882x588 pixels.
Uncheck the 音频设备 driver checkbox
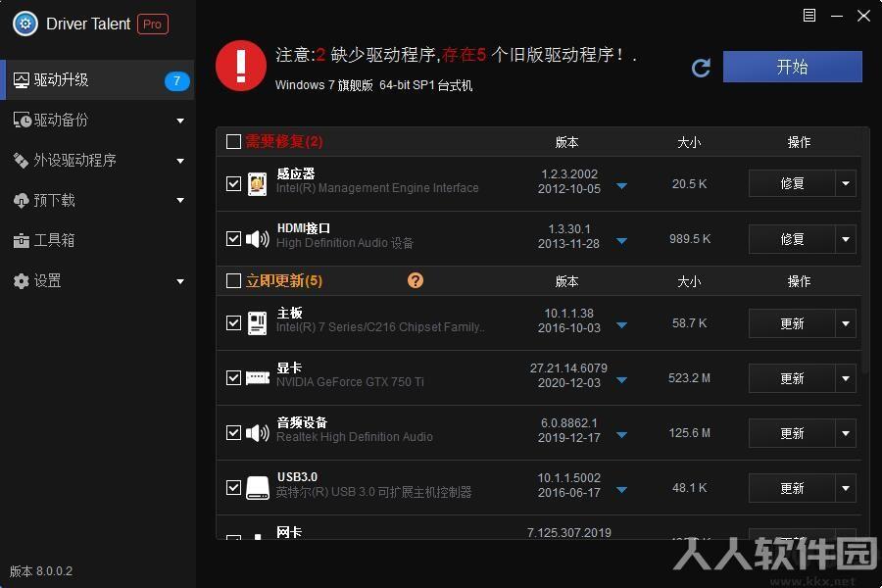click(233, 432)
